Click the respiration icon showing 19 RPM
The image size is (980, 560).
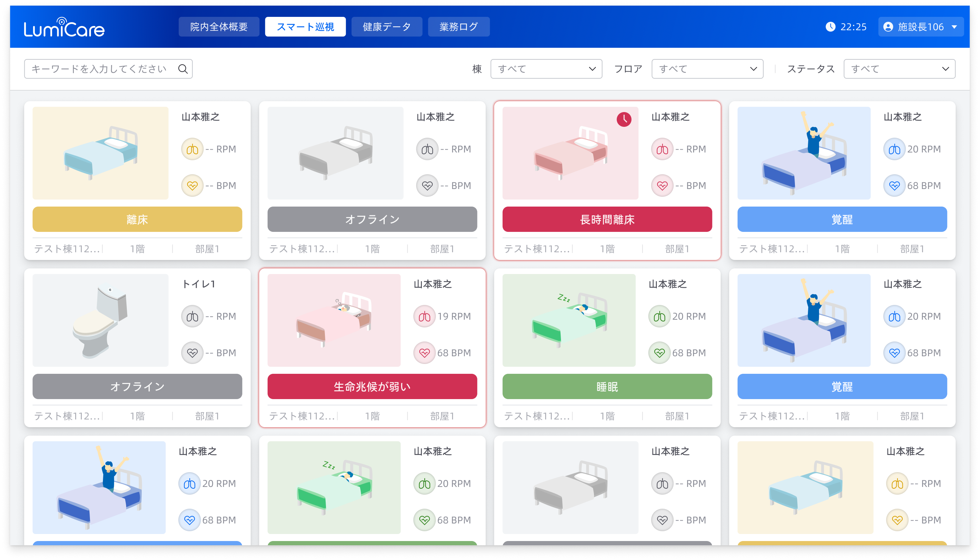424,316
